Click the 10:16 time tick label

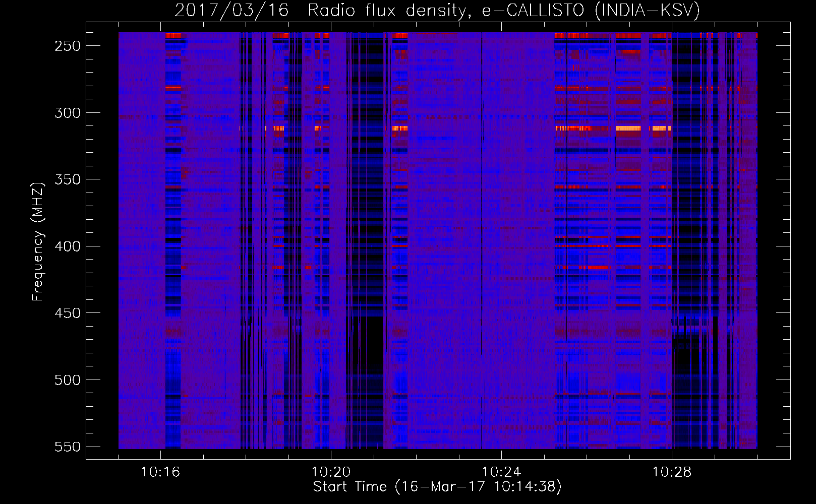(160, 472)
